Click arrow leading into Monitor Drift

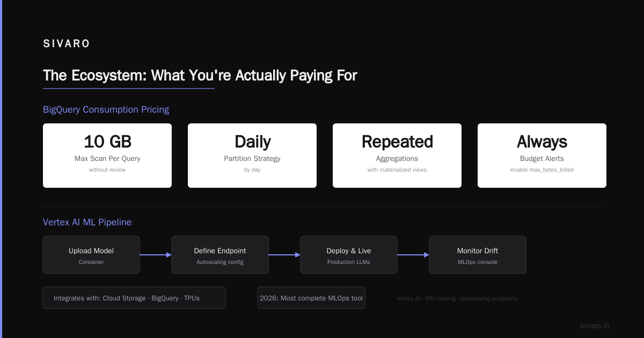tap(413, 255)
